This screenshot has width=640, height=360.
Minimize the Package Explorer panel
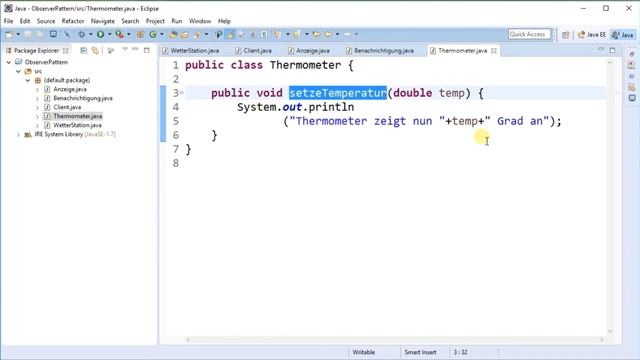coord(135,50)
